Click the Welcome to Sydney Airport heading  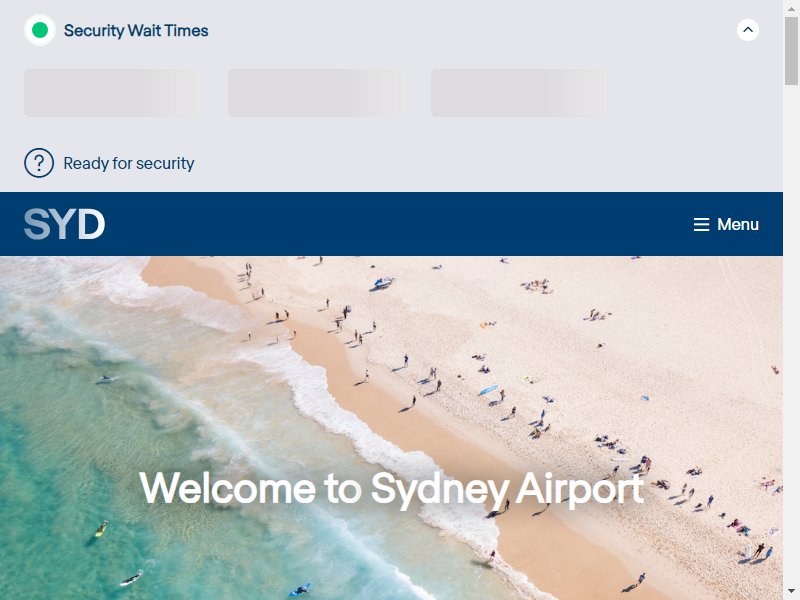pyautogui.click(x=391, y=488)
